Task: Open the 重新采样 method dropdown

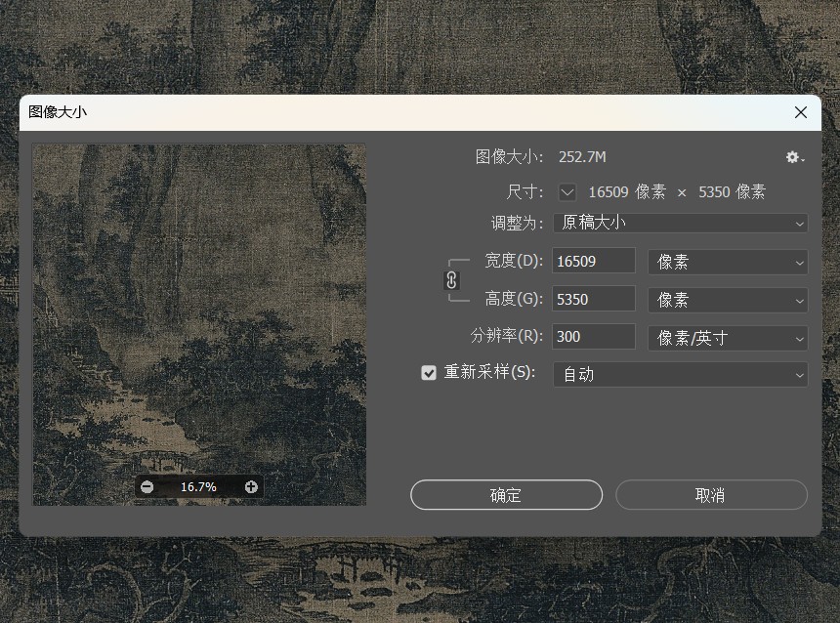Action: point(681,374)
